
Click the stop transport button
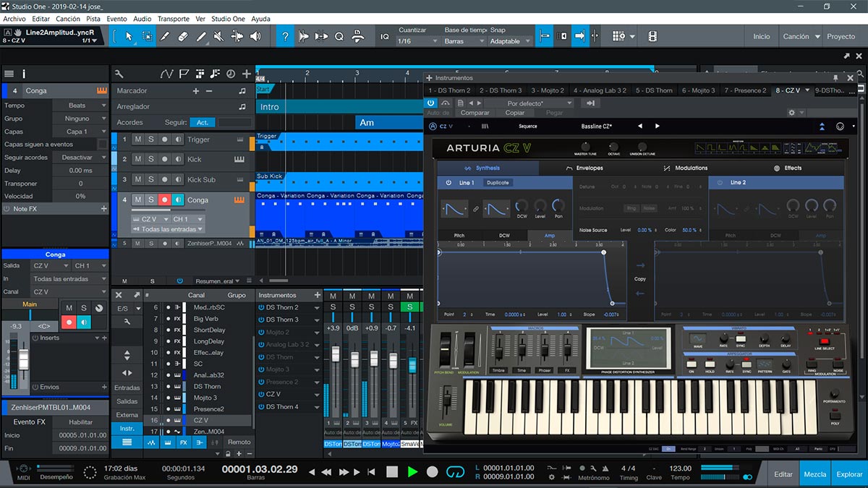click(392, 472)
